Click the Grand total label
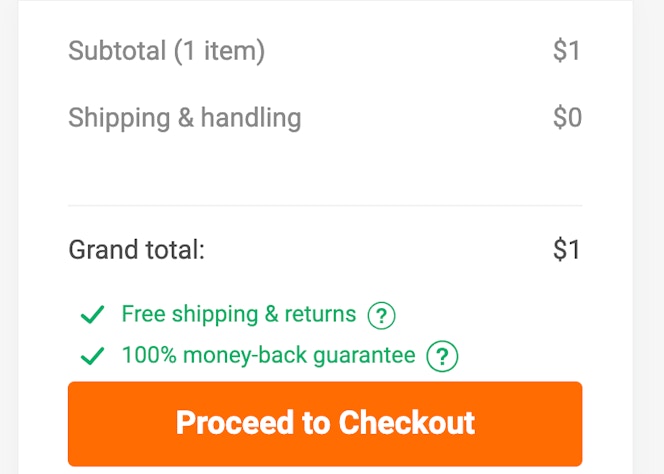This screenshot has height=474, width=664. pyautogui.click(x=137, y=249)
